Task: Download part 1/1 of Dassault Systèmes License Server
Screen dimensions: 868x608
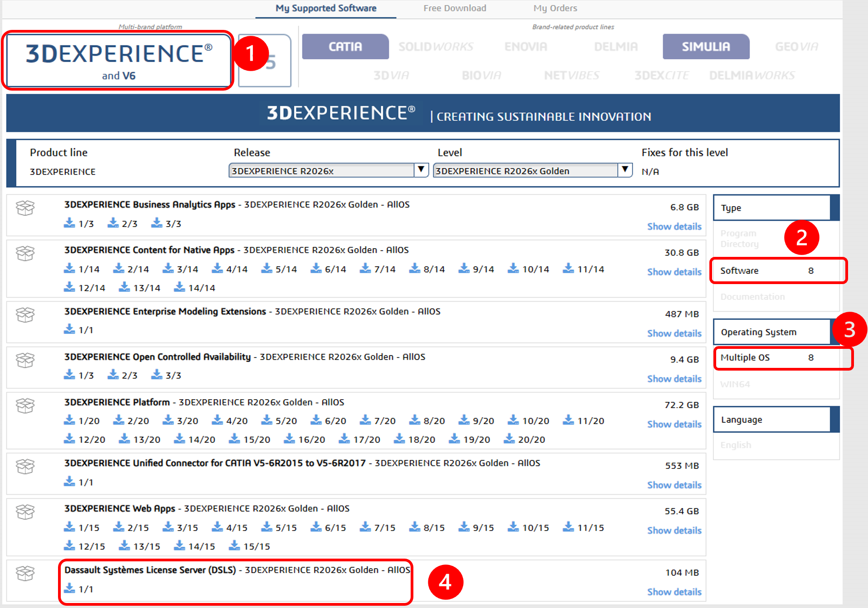Action: point(78,589)
